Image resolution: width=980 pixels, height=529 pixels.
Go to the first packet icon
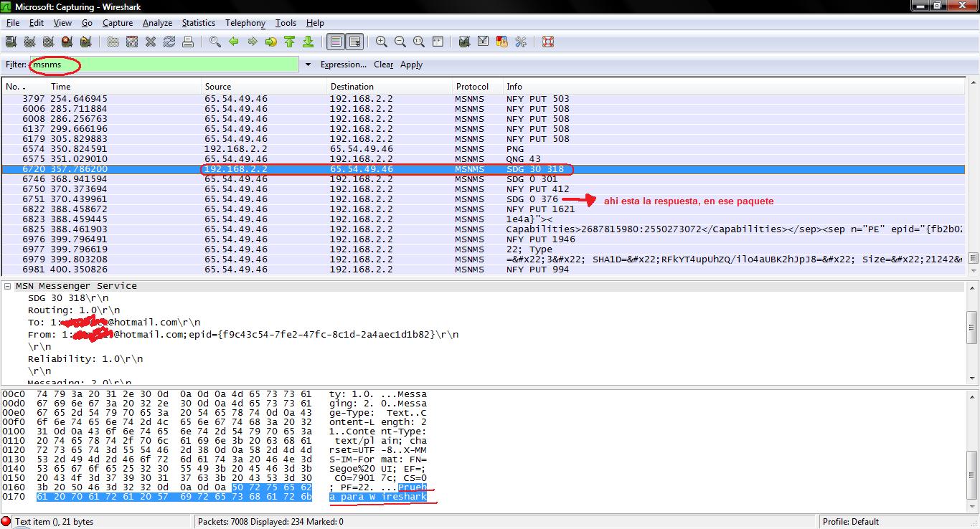point(289,42)
